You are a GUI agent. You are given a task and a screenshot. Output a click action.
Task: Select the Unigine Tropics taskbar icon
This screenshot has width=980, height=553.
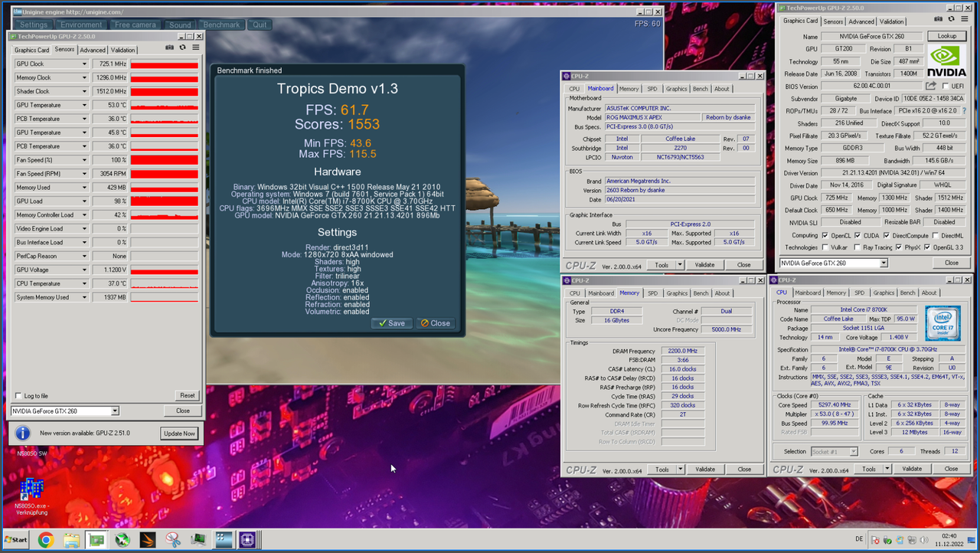[224, 540]
